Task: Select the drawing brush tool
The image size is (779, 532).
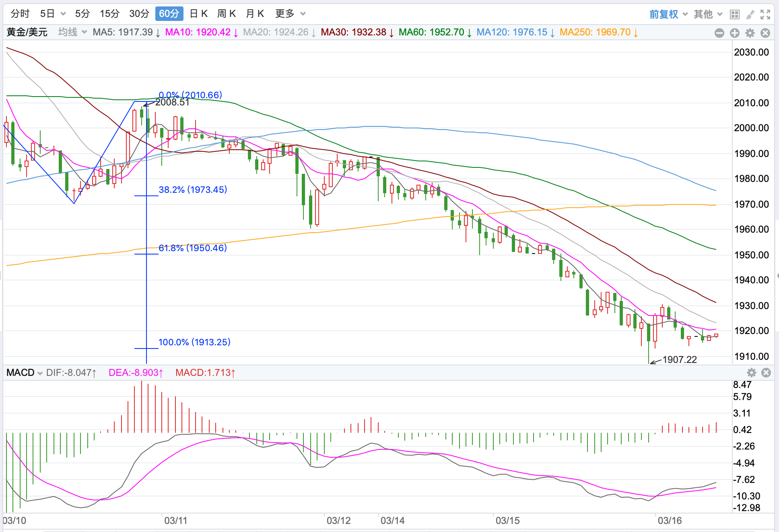Action: [x=750, y=14]
